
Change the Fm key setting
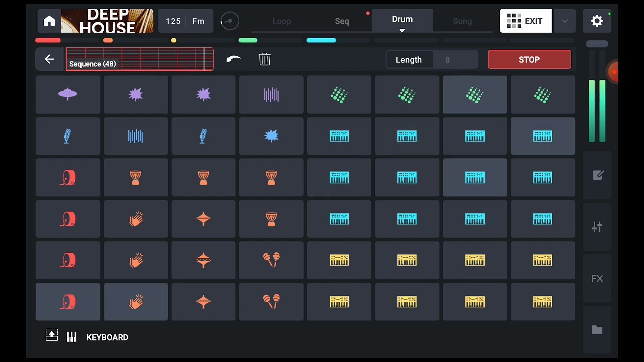(199, 21)
